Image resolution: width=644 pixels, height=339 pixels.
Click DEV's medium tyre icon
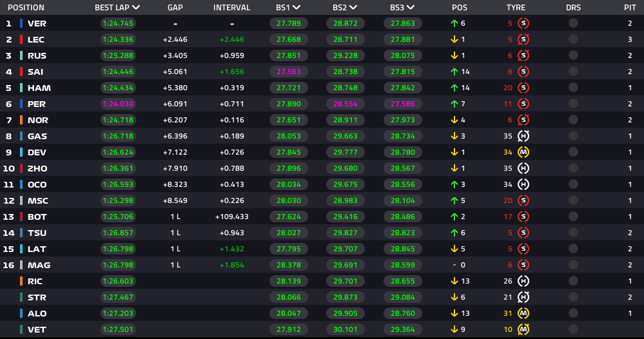point(523,152)
